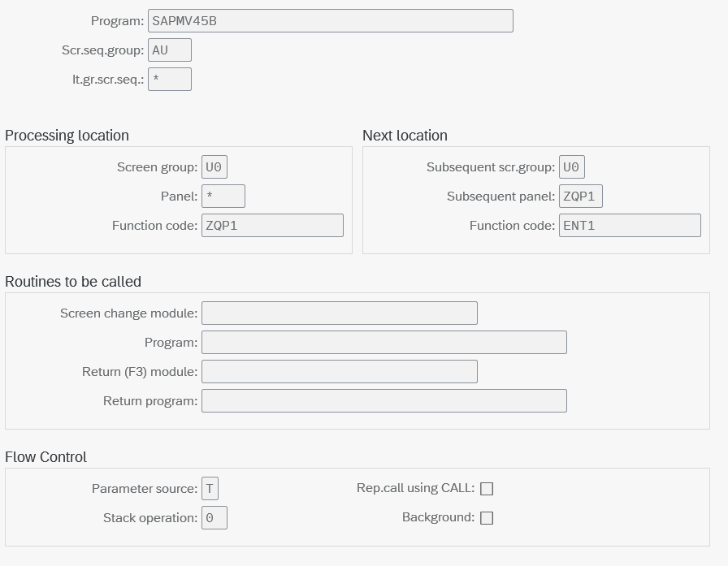Viewport: 728px width, 566px height.
Task: Click the Parameter source field
Action: coord(210,489)
